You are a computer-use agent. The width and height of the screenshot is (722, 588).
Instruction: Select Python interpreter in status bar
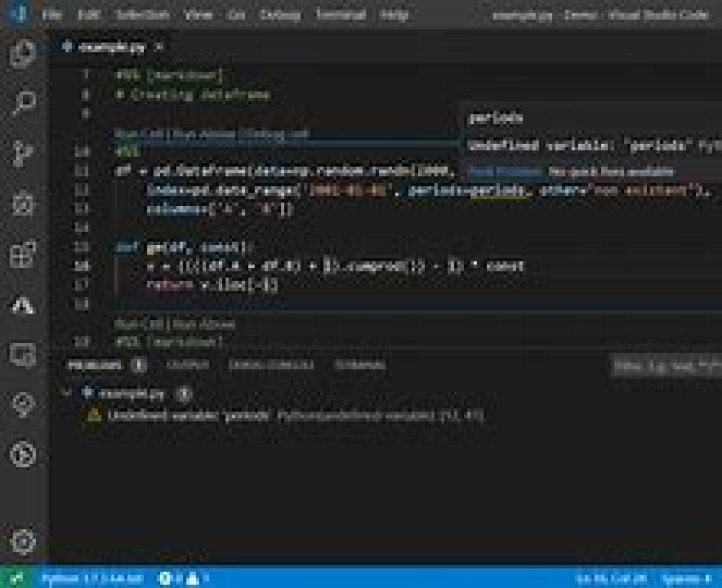coord(92,578)
